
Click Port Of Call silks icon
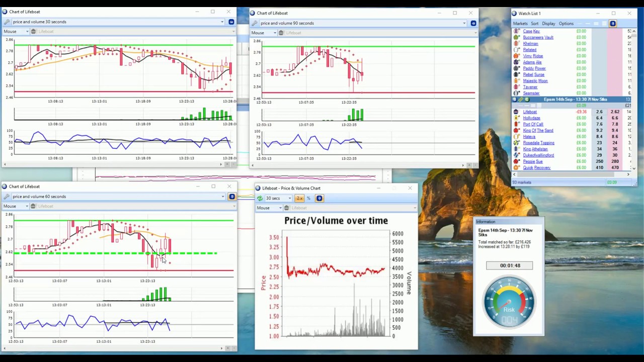pyautogui.click(x=516, y=124)
